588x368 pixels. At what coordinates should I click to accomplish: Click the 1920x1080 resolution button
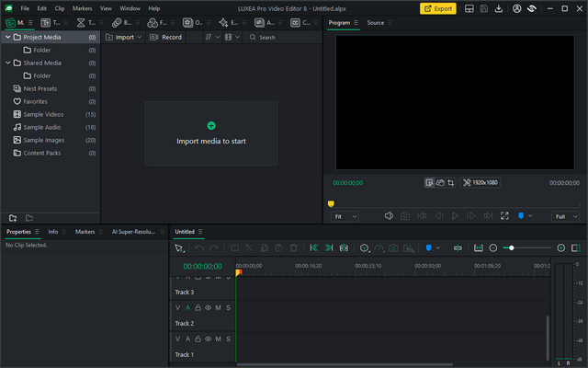[481, 183]
